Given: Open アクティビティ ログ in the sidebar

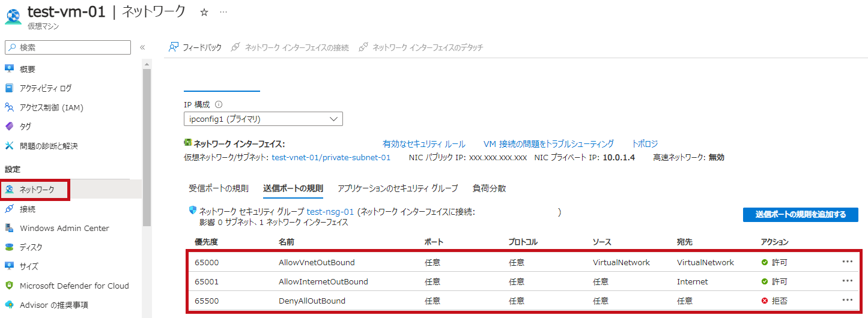Looking at the screenshot, I should 46,88.
